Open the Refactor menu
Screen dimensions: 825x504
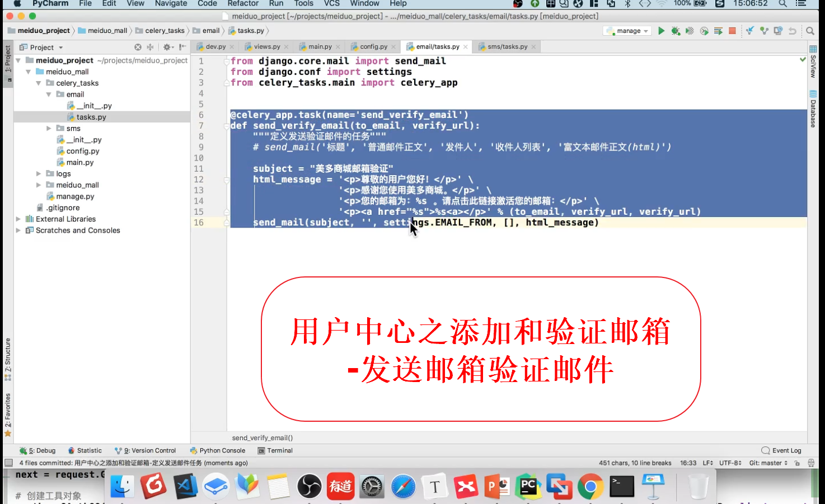pyautogui.click(x=243, y=3)
